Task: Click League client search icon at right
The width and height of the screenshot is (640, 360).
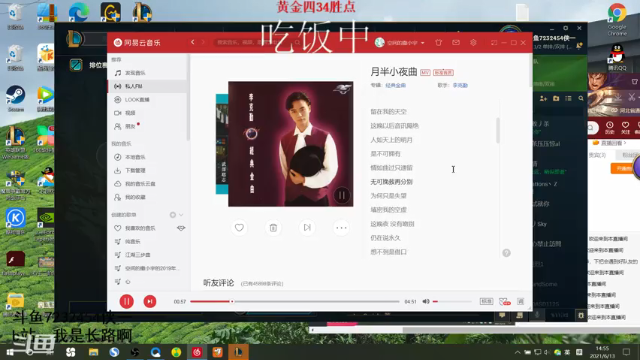Action: 581,98
